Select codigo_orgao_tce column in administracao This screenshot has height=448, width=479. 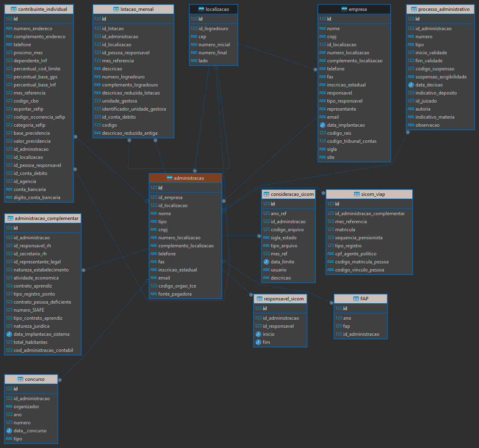(186, 286)
